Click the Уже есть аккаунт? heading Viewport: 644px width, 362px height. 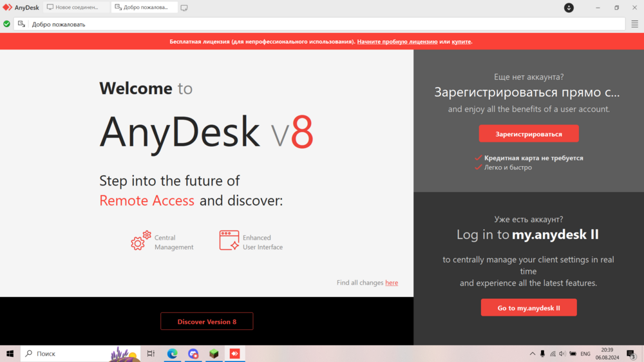(x=529, y=220)
